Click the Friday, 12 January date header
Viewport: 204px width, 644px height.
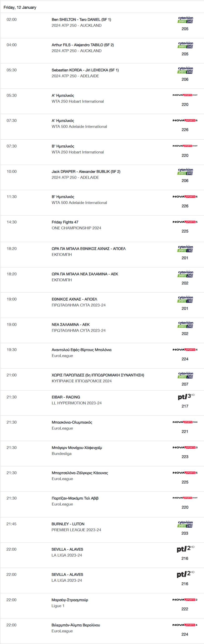[x=20, y=8]
